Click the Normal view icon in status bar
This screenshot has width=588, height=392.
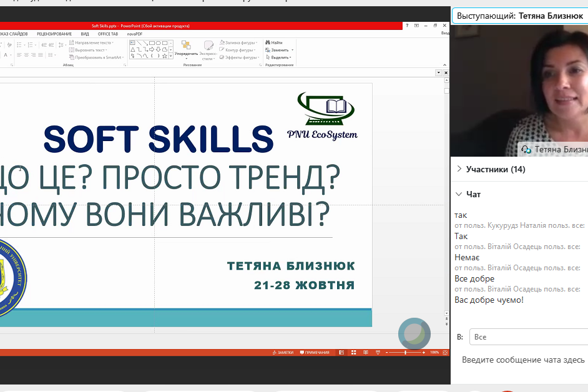(x=341, y=353)
